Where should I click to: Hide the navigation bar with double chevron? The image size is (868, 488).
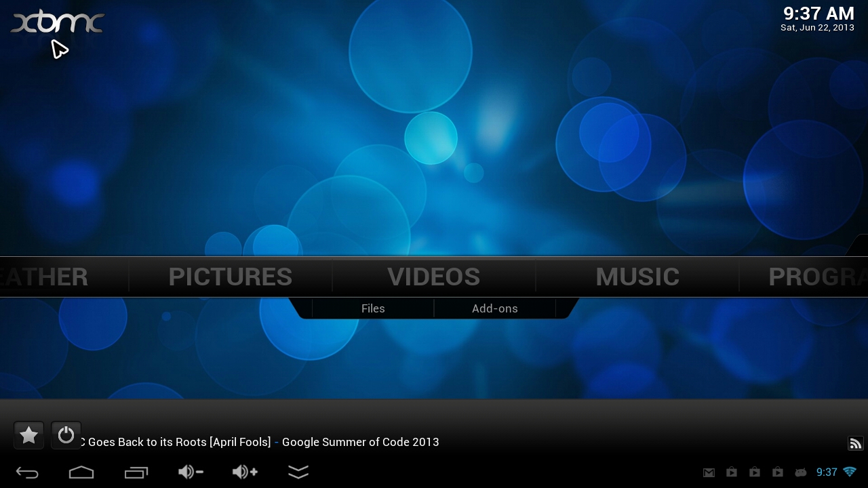click(x=298, y=472)
